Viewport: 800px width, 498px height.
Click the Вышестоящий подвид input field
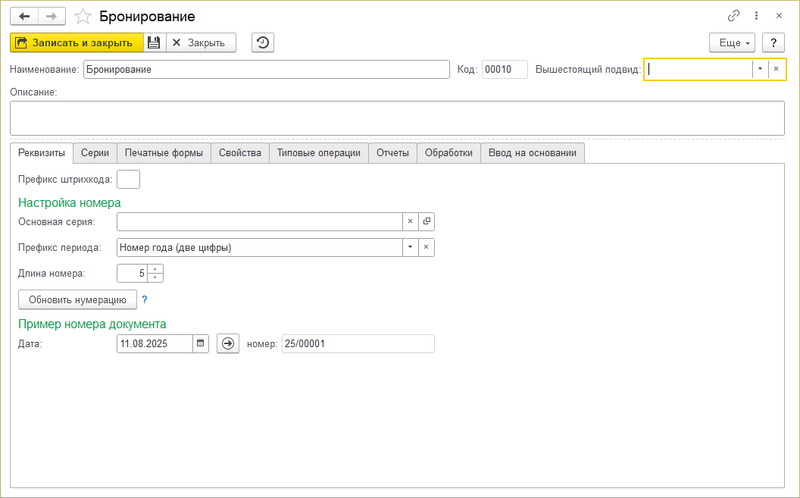coord(698,69)
